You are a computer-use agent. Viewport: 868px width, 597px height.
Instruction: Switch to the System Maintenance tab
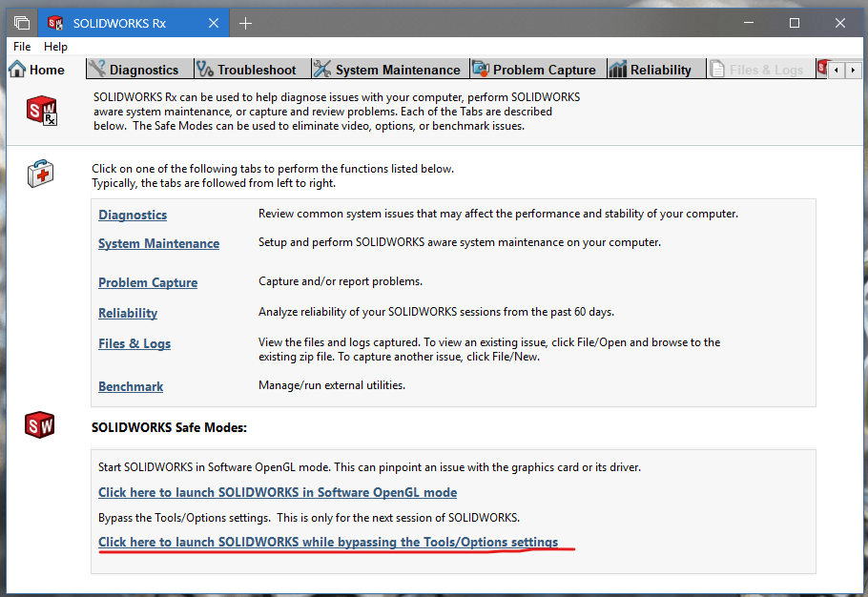pyautogui.click(x=390, y=70)
